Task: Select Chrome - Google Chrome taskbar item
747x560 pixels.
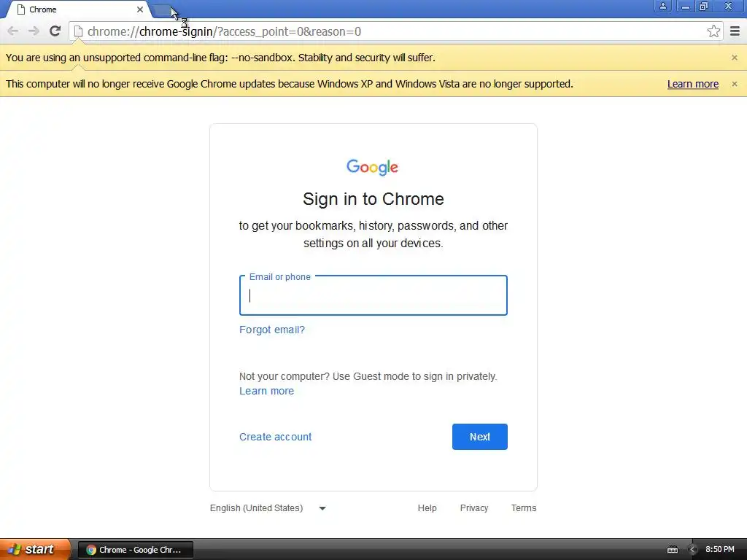Action: click(135, 550)
